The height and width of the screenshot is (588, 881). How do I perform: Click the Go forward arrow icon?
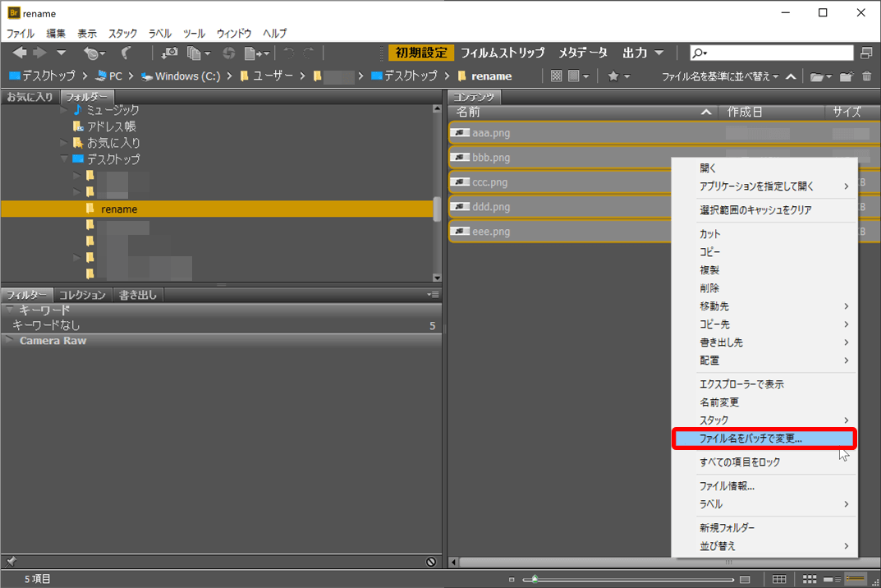coord(39,53)
